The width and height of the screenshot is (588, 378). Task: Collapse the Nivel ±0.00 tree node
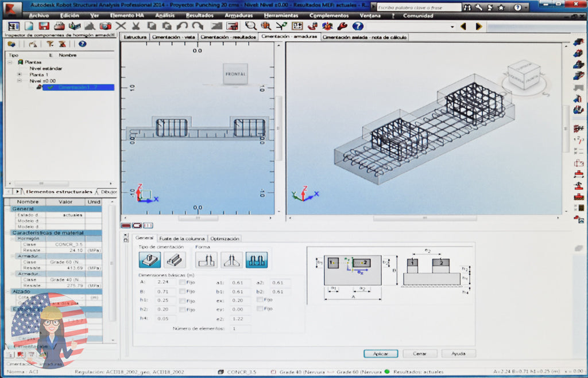pyautogui.click(x=19, y=80)
